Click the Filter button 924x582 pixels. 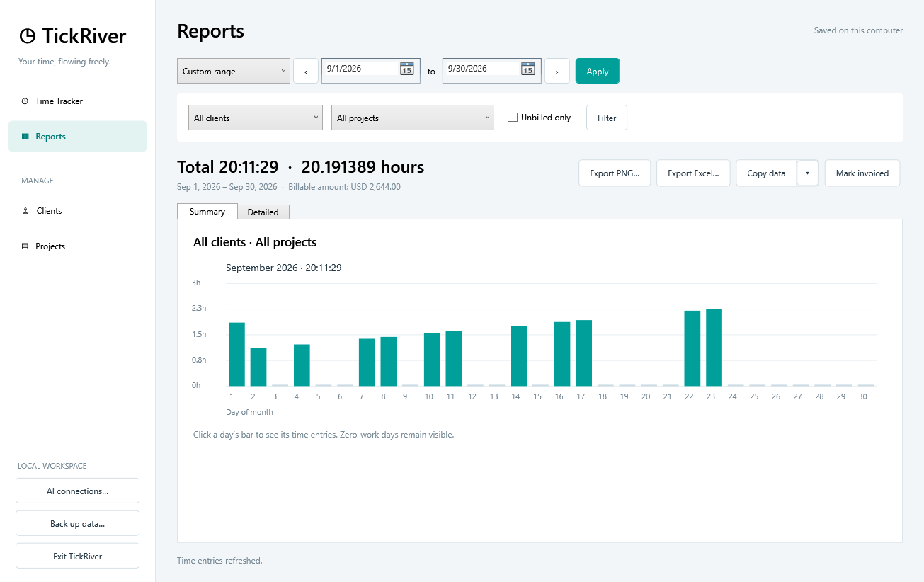point(607,118)
